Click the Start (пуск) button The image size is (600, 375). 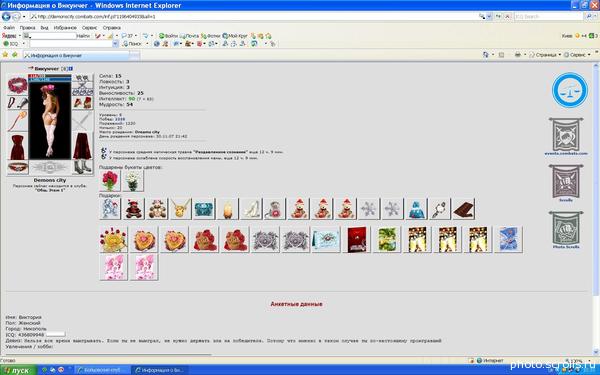pyautogui.click(x=18, y=370)
